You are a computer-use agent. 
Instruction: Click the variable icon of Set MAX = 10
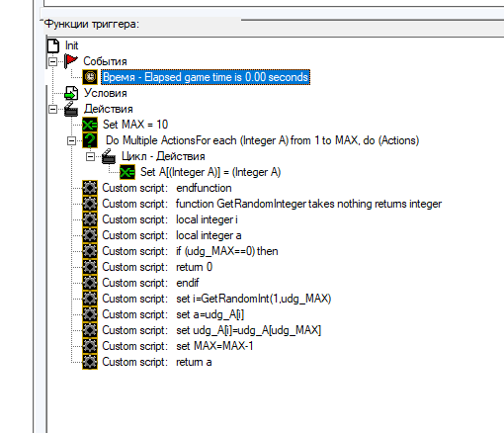90,125
